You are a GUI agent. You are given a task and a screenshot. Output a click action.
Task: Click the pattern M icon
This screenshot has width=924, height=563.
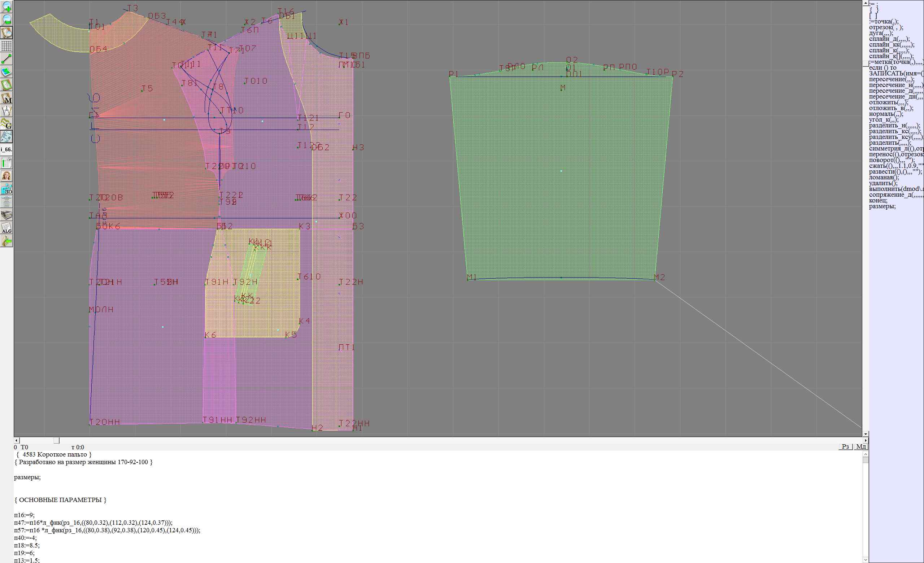6,98
